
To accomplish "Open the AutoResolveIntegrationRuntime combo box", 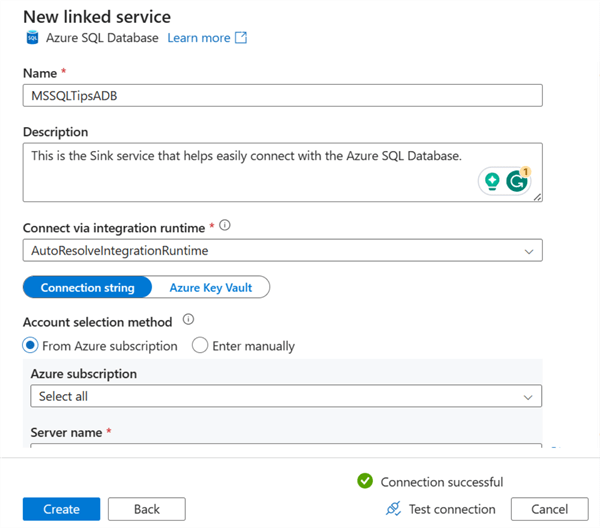I will point(282,251).
